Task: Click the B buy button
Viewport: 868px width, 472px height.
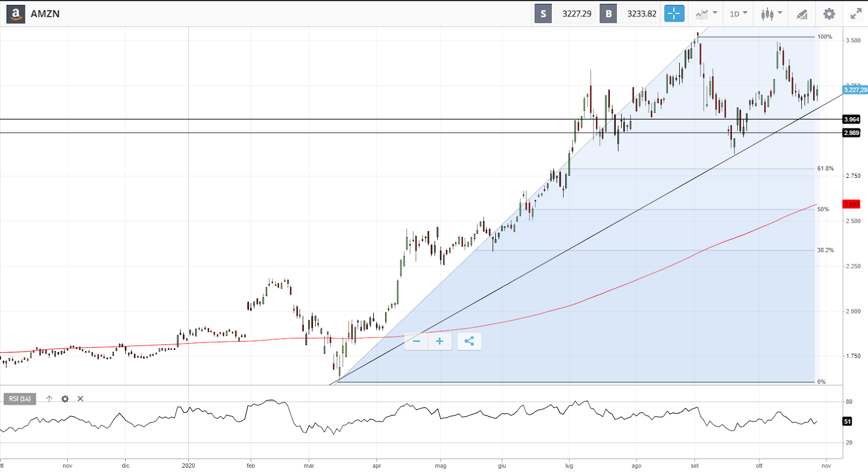Action: pyautogui.click(x=609, y=14)
